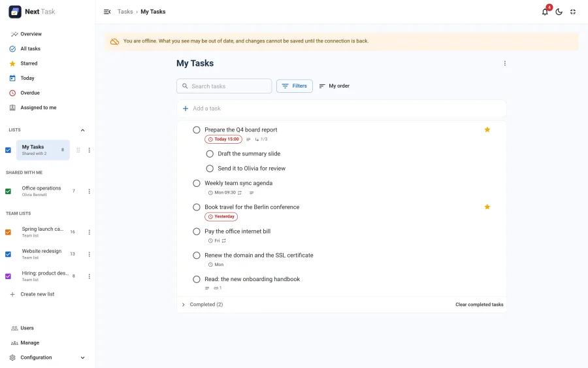Click the notes icon on Q4 report

pos(248,139)
